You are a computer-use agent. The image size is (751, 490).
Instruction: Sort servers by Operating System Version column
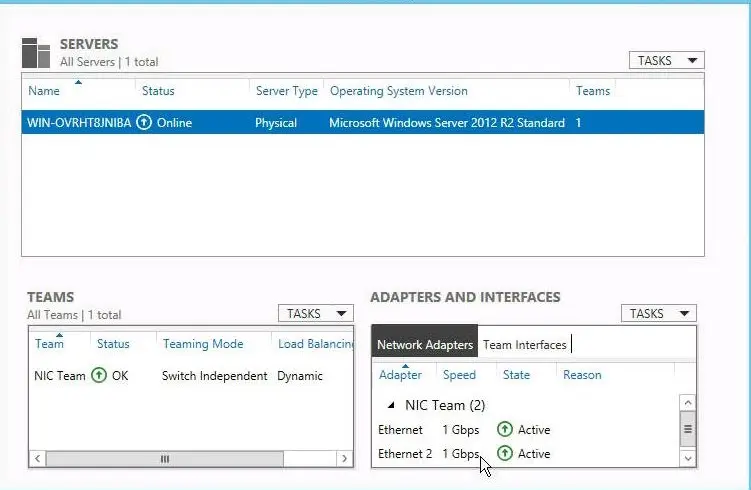pyautogui.click(x=398, y=91)
